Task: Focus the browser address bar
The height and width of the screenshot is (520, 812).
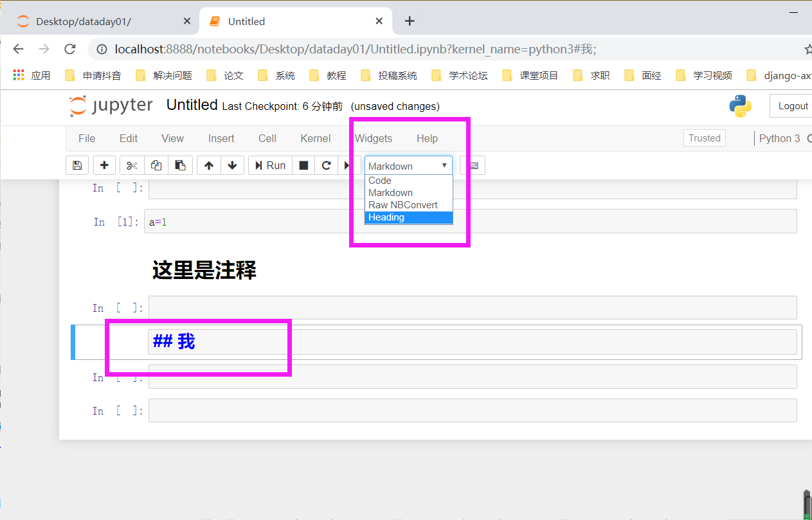Action: pos(444,49)
